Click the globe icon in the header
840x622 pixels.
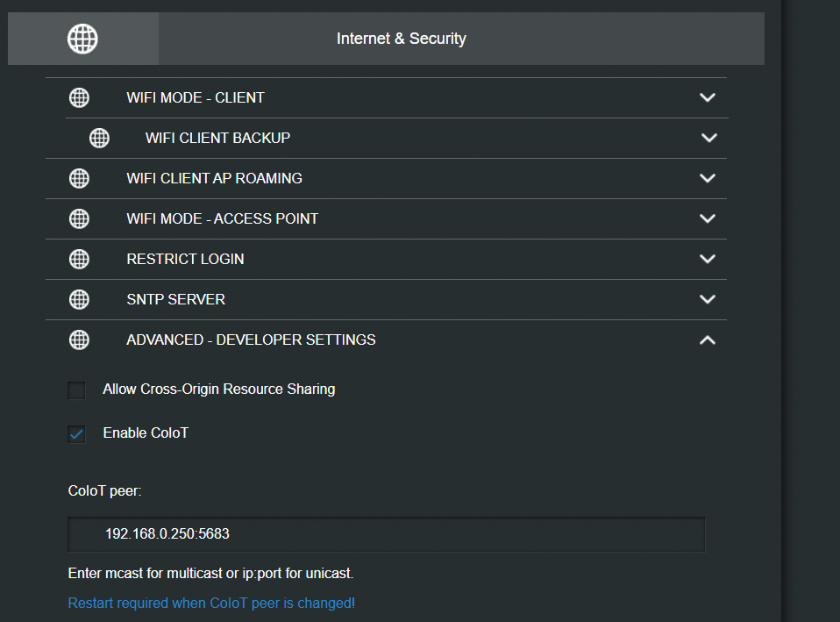[82, 39]
